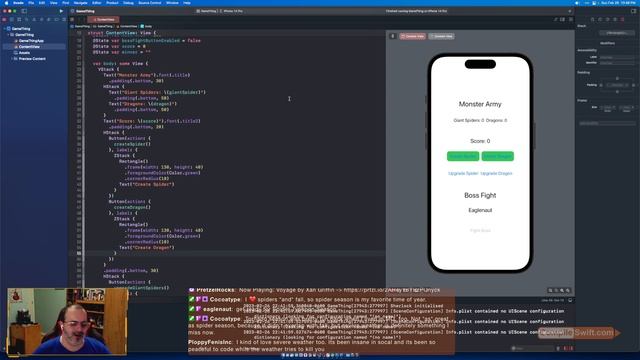
Task: Show the History inspector tab icon
Action: click(x=600, y=19)
